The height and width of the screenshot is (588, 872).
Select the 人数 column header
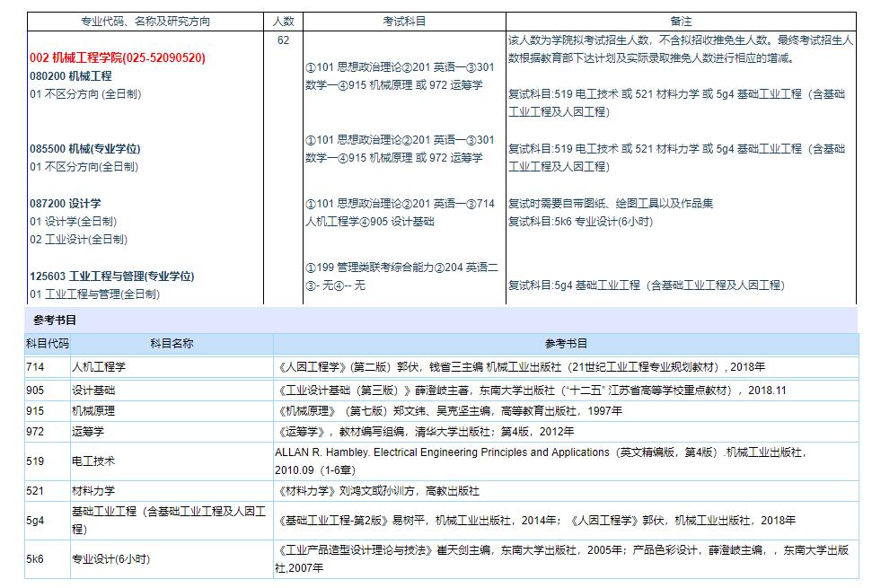(283, 21)
